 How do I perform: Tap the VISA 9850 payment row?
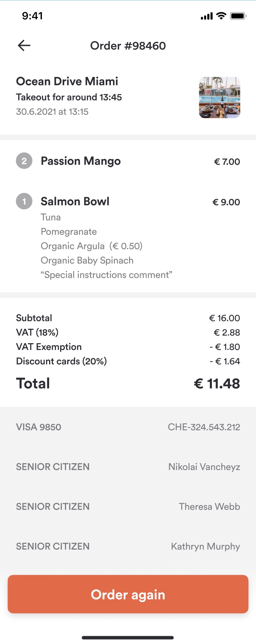(128, 427)
